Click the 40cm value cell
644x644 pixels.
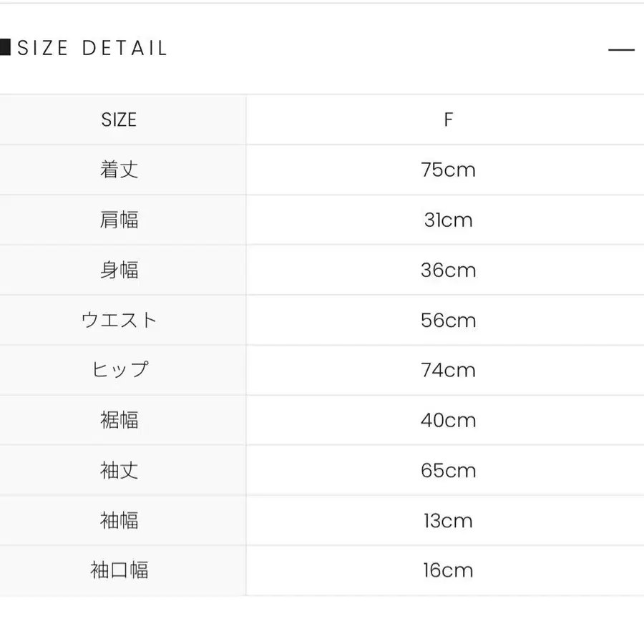point(448,420)
